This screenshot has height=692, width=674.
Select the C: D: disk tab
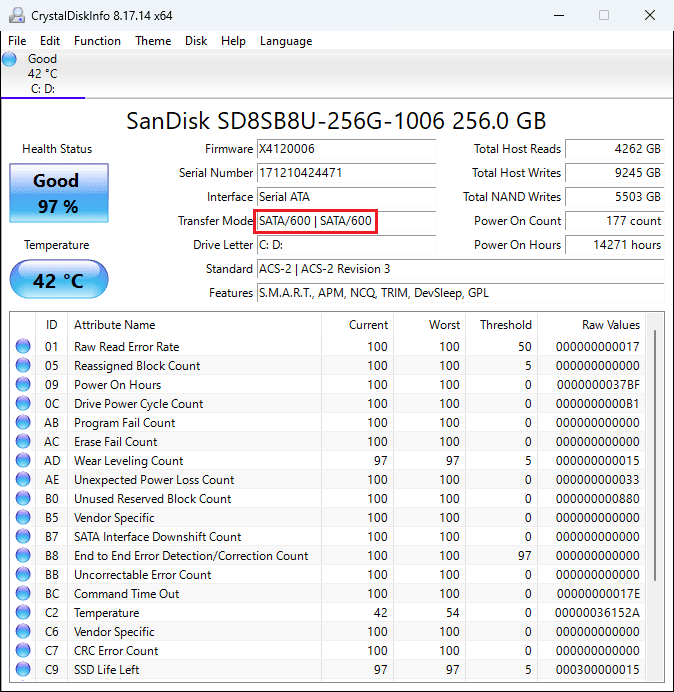43,74
